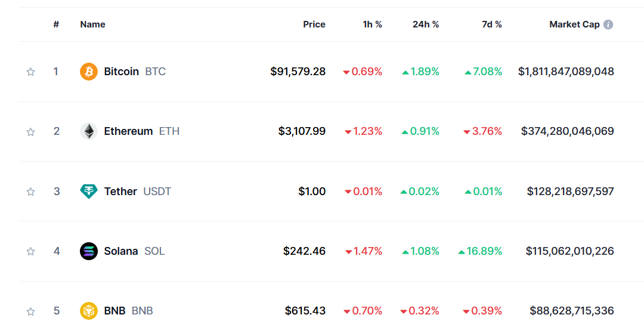Open the Bitcoin coin page link
This screenshot has height=321, width=644.
tap(123, 72)
